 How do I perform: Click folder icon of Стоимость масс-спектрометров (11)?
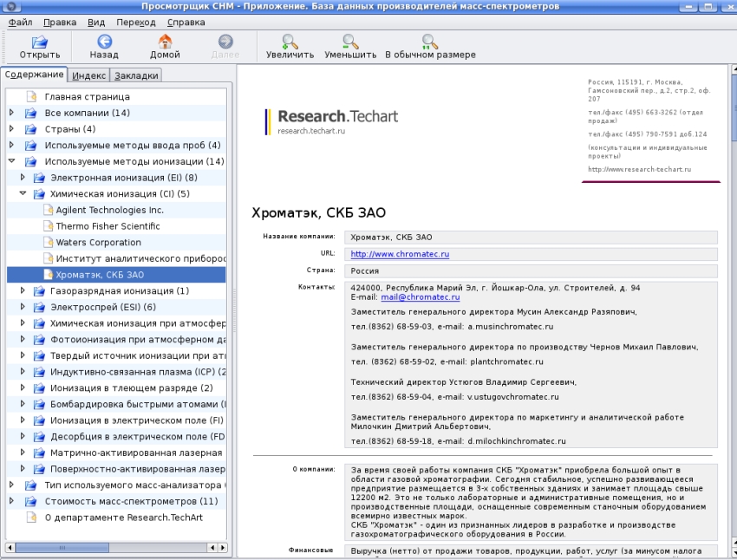point(31,501)
